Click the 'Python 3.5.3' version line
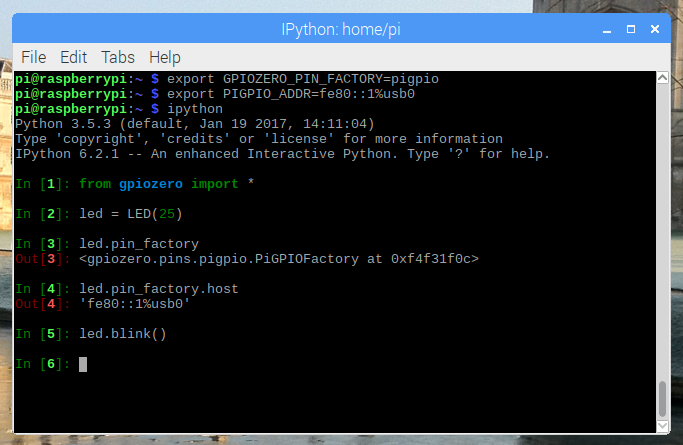Screen dimensions: 683x445 coord(195,124)
